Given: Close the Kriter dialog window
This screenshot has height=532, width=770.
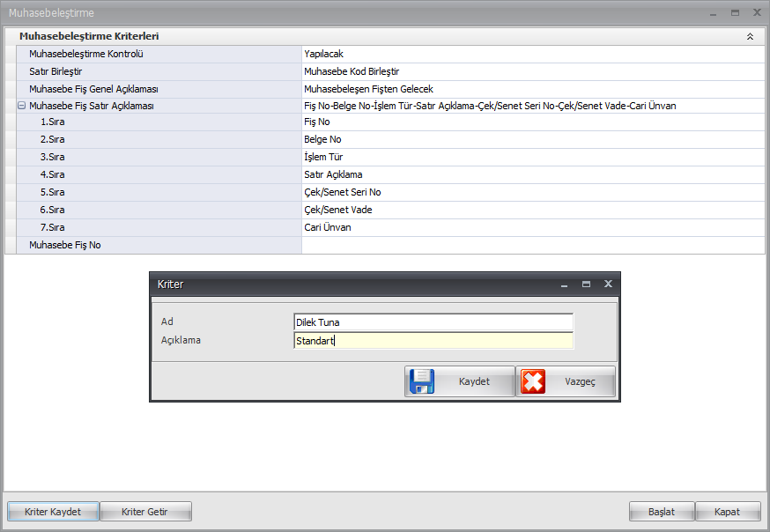Looking at the screenshot, I should 608,284.
